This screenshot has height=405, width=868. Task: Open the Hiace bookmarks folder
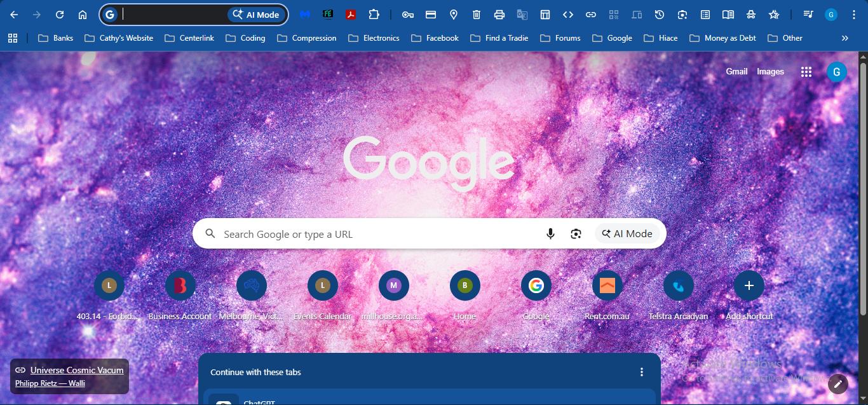tap(661, 38)
